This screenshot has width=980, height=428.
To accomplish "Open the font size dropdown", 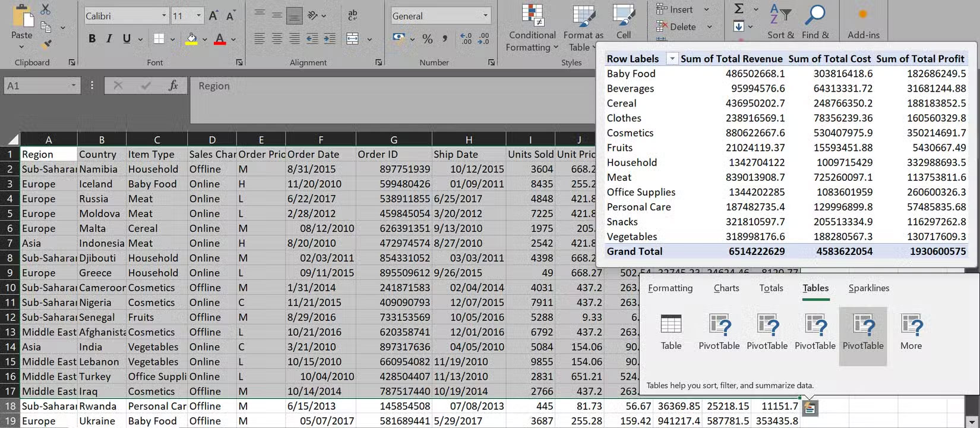I will 199,16.
